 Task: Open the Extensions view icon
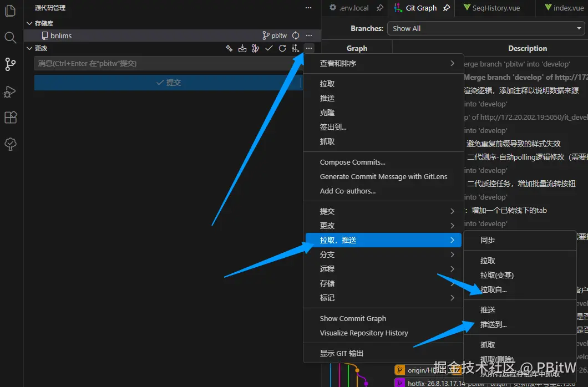11,117
